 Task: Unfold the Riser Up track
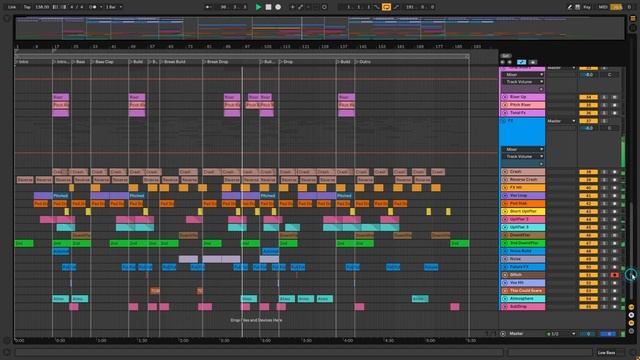[504, 97]
